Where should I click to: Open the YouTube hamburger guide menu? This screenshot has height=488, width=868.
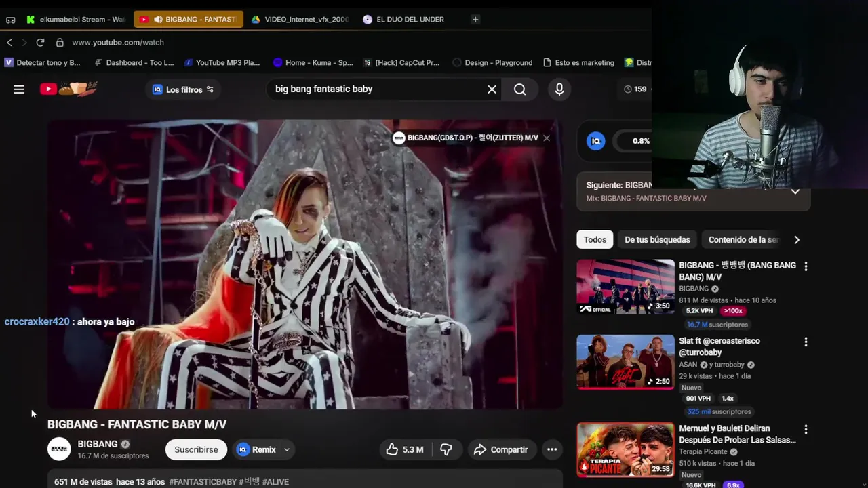pos(19,89)
